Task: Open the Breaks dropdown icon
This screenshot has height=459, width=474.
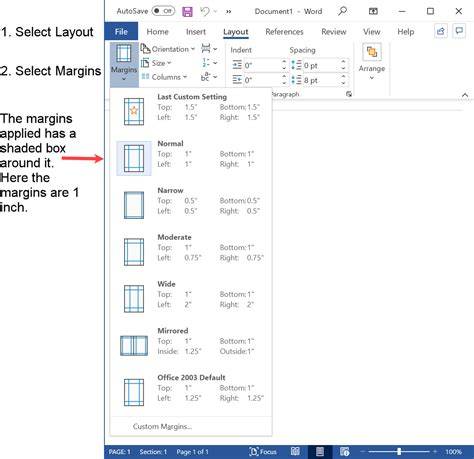Action: pyautogui.click(x=209, y=49)
